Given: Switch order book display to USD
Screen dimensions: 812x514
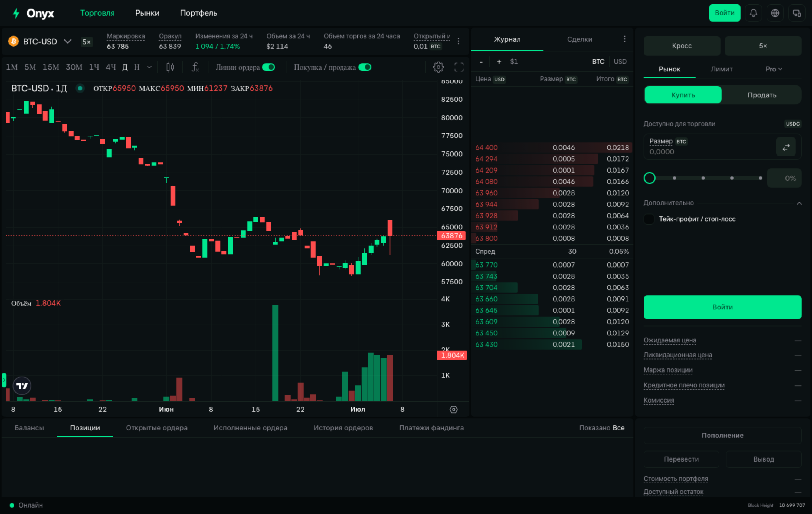Looking at the screenshot, I should [x=620, y=62].
